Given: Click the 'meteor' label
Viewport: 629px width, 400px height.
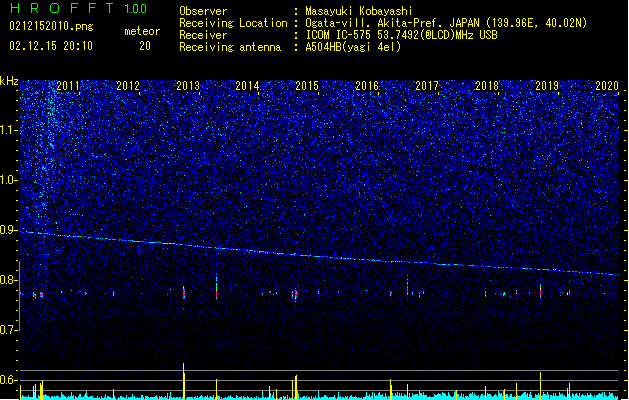Looking at the screenshot, I should pos(142,31).
